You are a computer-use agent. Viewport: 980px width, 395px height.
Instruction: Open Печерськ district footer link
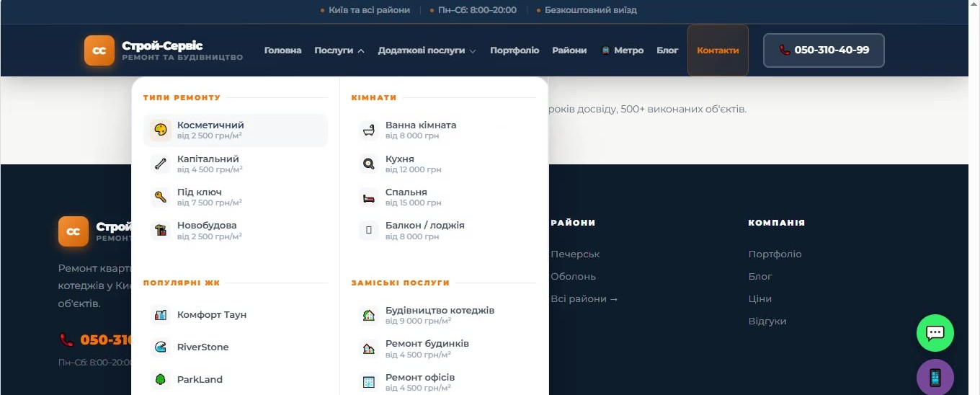575,254
